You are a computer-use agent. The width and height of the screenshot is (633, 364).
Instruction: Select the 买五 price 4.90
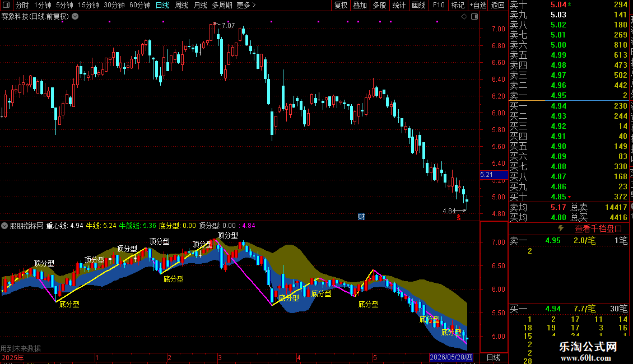click(x=558, y=147)
